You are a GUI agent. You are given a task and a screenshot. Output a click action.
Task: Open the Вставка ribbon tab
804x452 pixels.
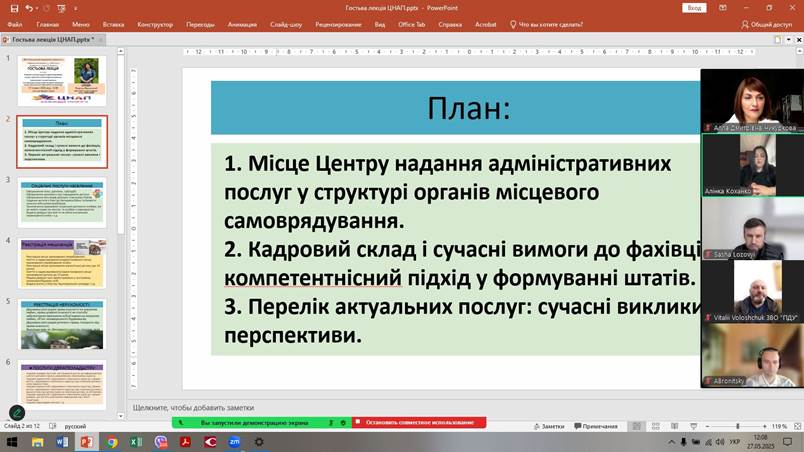(113, 24)
